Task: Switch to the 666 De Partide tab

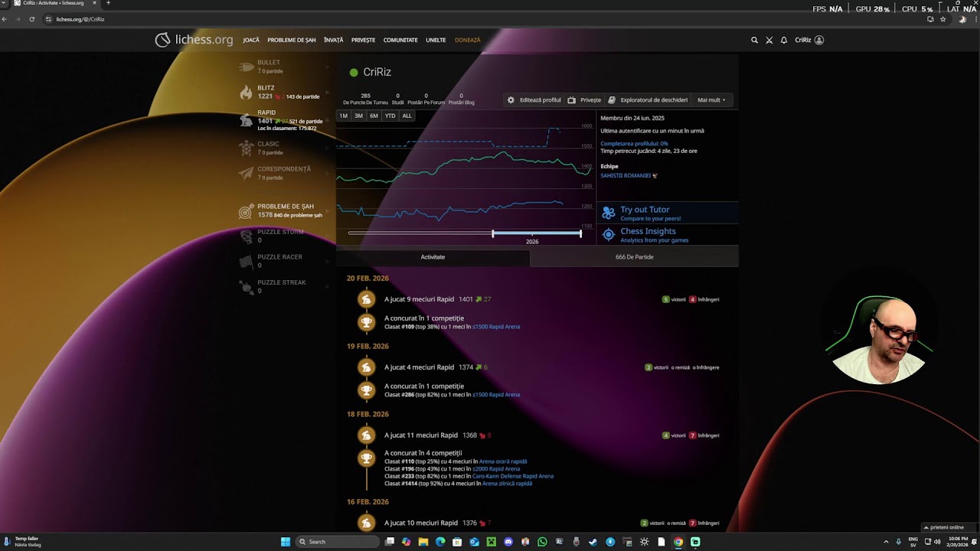Action: click(634, 257)
